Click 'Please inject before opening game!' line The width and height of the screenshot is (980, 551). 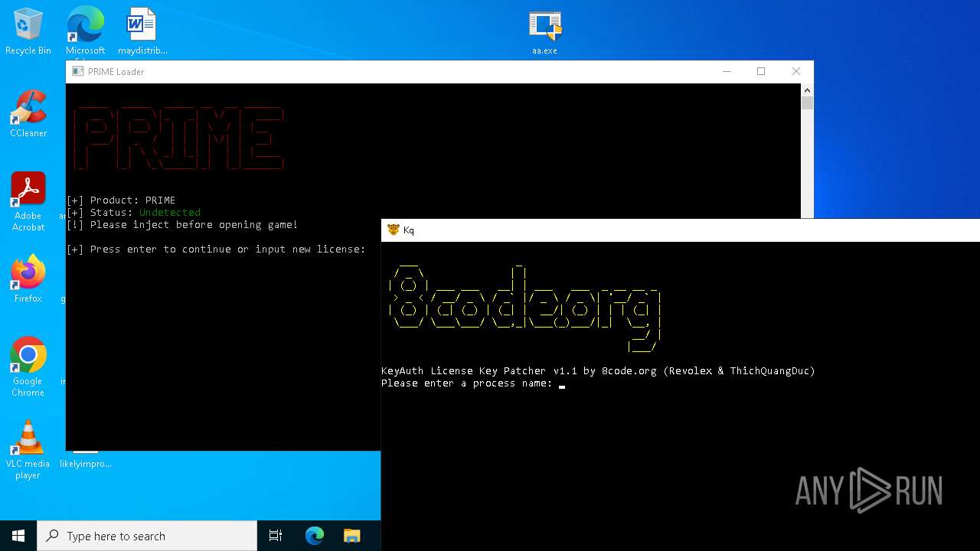coord(182,224)
